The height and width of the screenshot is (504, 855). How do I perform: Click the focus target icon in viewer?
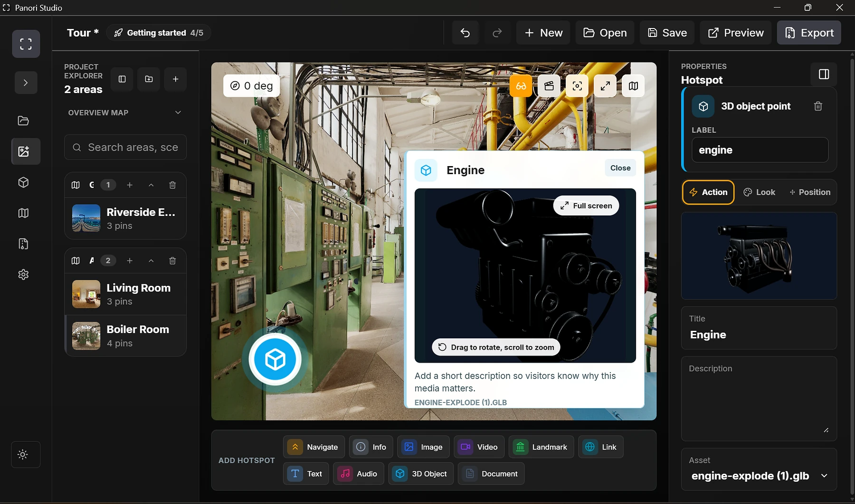click(x=577, y=86)
